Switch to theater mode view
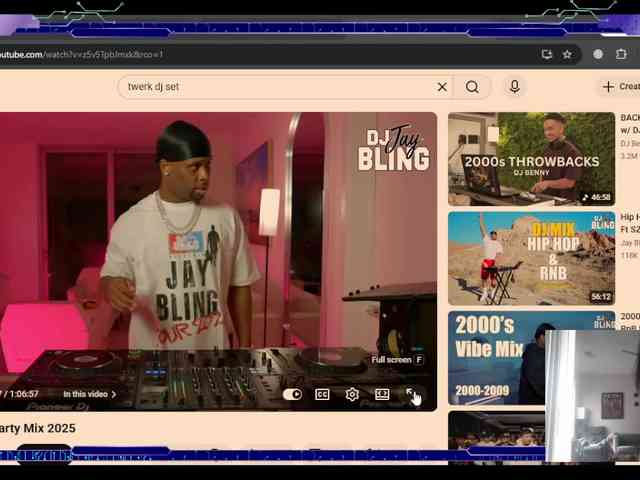Viewport: 640px width, 480px height. tap(381, 394)
